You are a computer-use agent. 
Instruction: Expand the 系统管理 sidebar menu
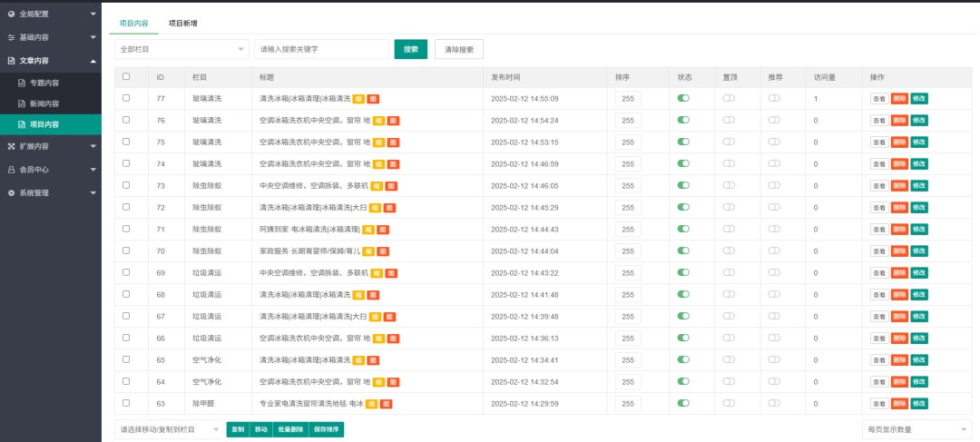pos(51,193)
